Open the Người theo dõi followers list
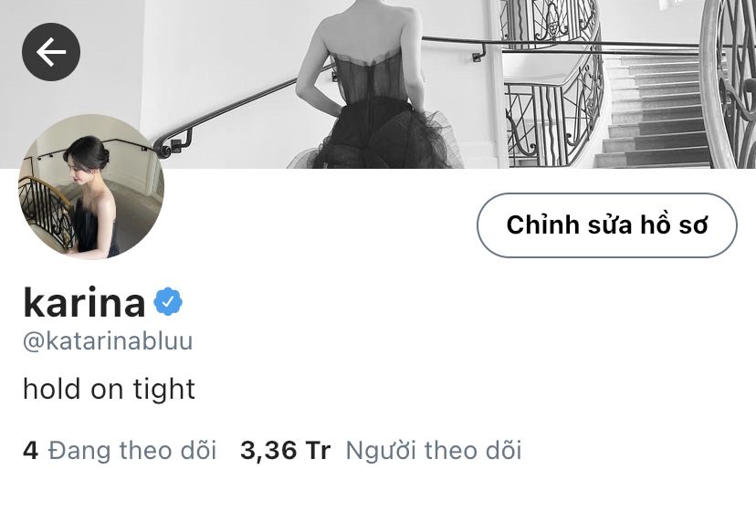 pyautogui.click(x=381, y=451)
